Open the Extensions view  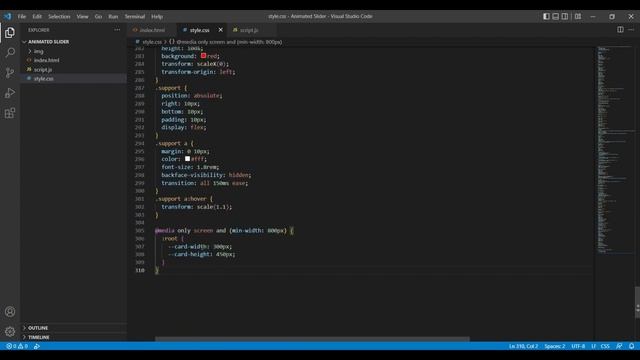pyautogui.click(x=10, y=113)
